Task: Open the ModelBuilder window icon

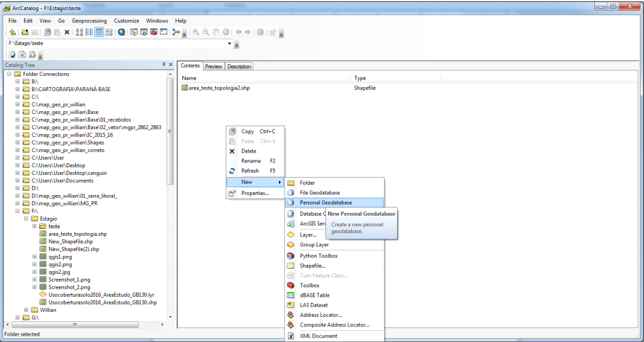Action: 176,32
